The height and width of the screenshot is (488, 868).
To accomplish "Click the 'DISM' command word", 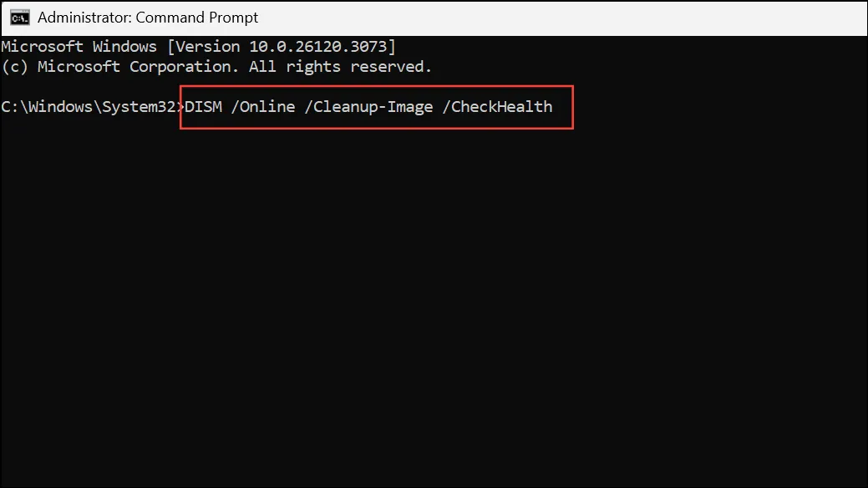I will pyautogui.click(x=203, y=107).
